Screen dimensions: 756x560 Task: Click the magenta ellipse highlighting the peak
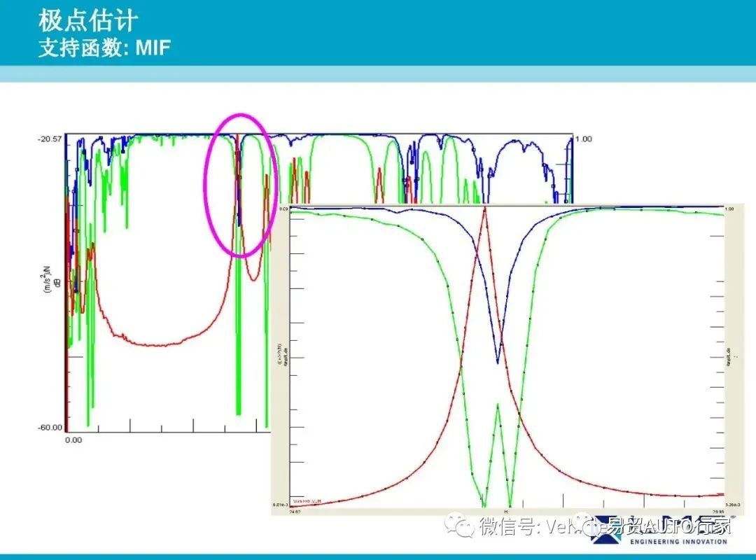(240, 185)
